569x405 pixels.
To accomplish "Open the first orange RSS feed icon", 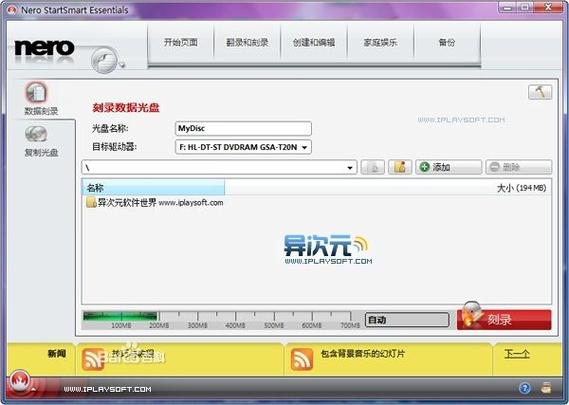I will 93,359.
